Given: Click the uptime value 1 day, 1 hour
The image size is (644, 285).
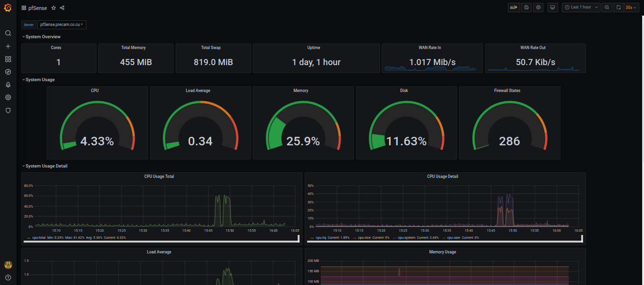Looking at the screenshot, I should 316,62.
